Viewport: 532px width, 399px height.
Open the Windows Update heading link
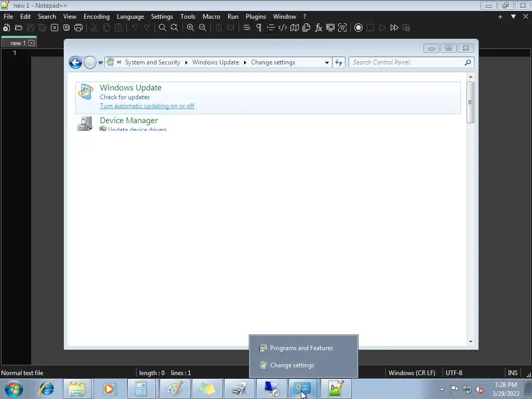pyautogui.click(x=130, y=87)
